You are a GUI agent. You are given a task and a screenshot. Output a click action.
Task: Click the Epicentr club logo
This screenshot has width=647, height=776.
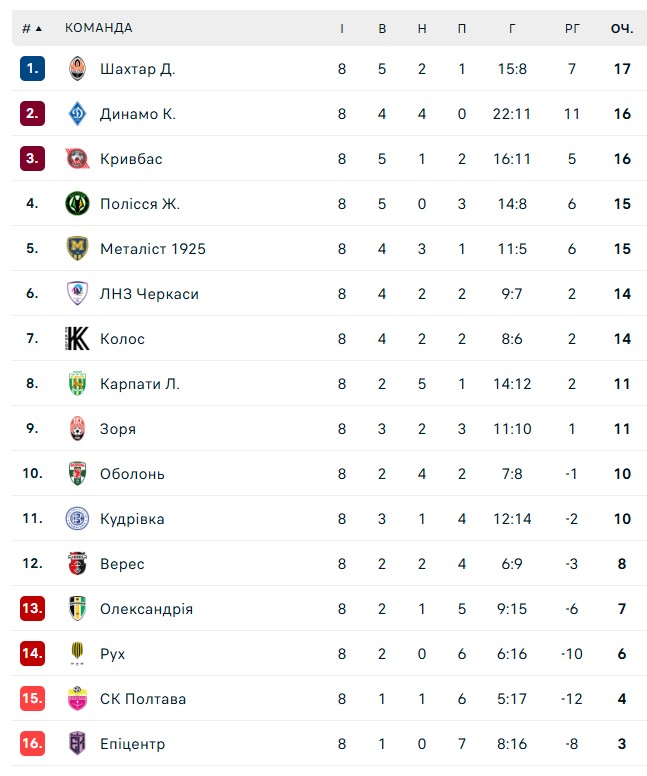click(x=77, y=744)
